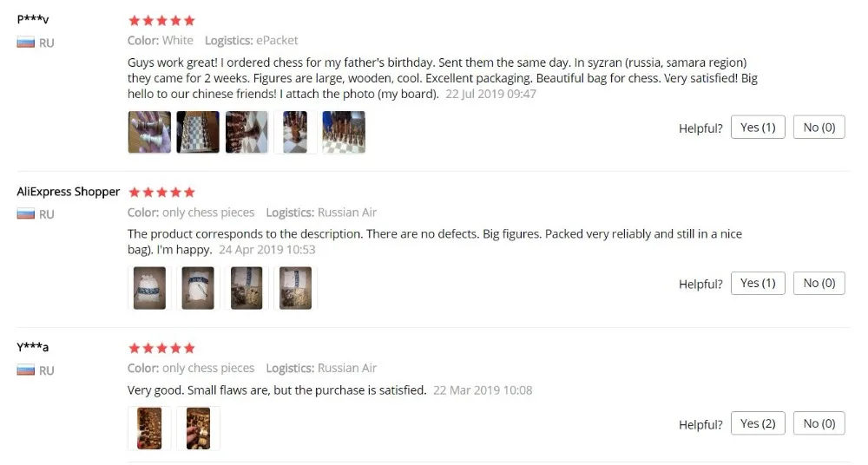View third photo in P***v's review
Image resolution: width=868 pixels, height=465 pixels.
coord(247,133)
